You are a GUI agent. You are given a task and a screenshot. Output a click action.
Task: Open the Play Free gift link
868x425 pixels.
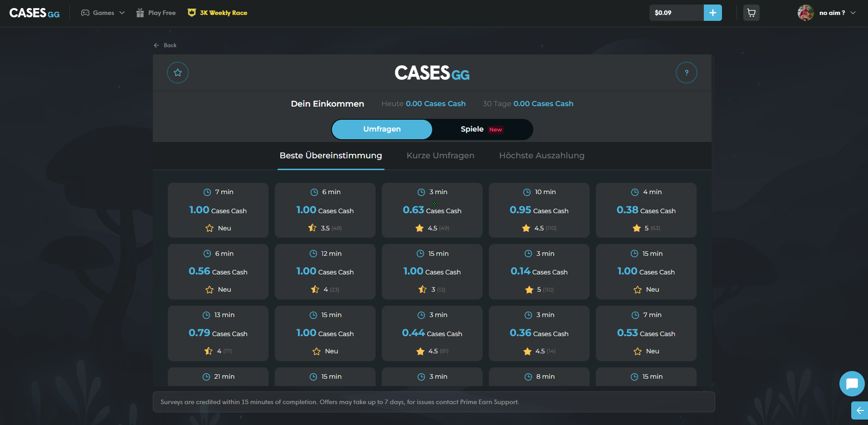click(x=156, y=13)
